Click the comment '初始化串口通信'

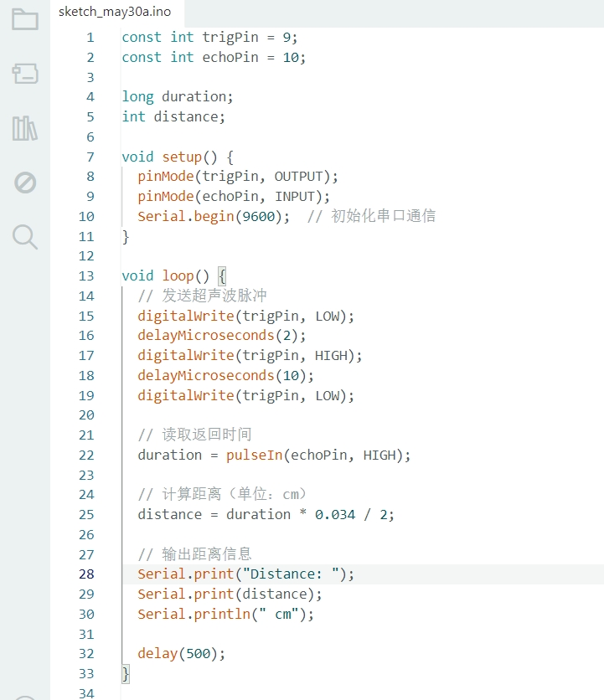(384, 216)
